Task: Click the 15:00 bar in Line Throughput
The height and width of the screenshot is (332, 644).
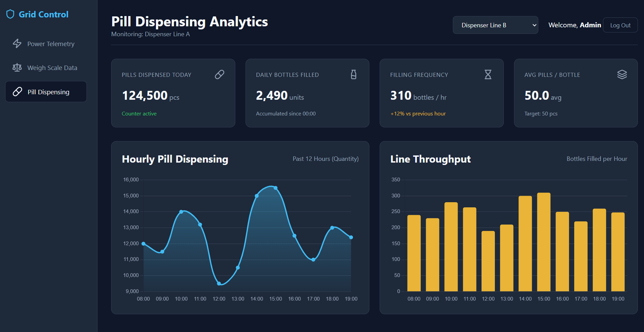Action: point(544,242)
